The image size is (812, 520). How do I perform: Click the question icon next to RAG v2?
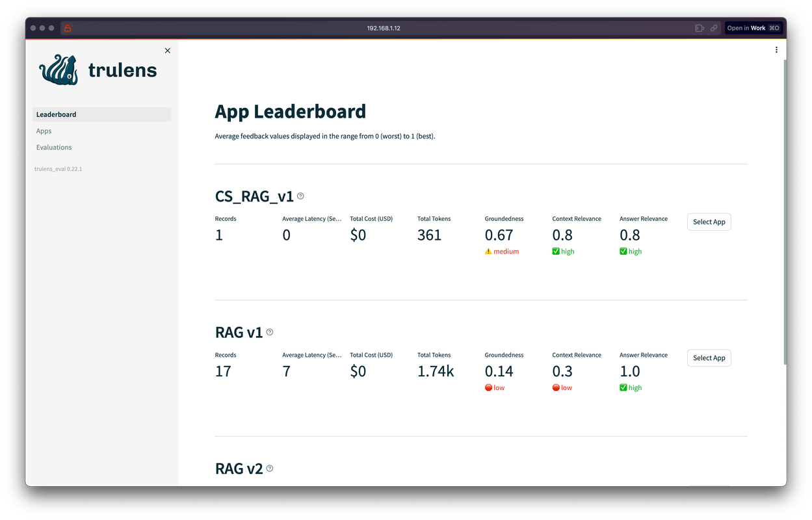point(269,468)
